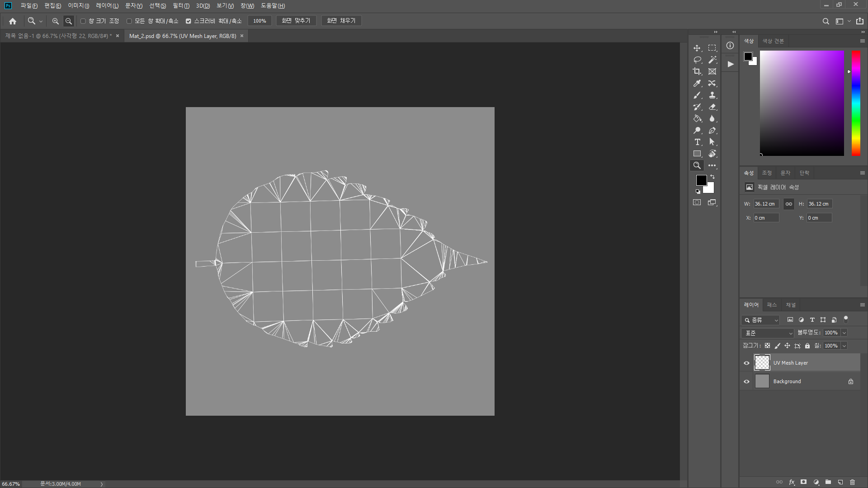Expand the layer opacity dropdown arrow

tap(844, 333)
